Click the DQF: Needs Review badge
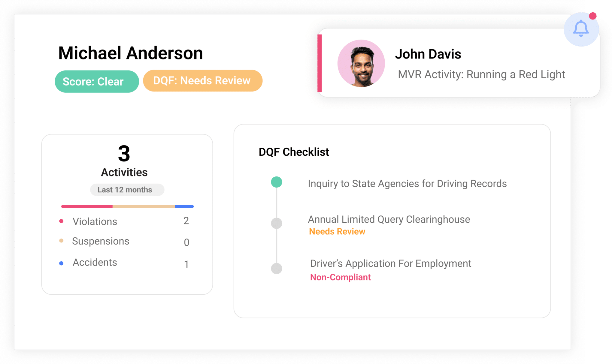The image size is (615, 364). pyautogui.click(x=202, y=81)
